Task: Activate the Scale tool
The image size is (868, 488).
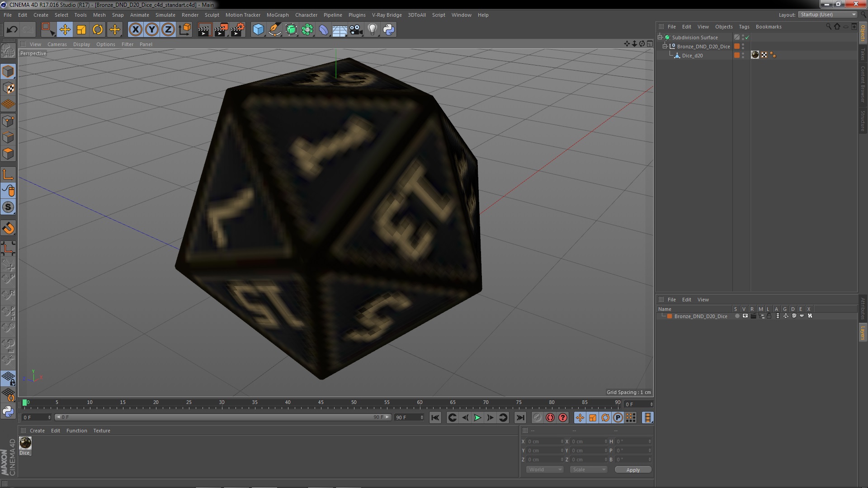Action: click(x=81, y=30)
